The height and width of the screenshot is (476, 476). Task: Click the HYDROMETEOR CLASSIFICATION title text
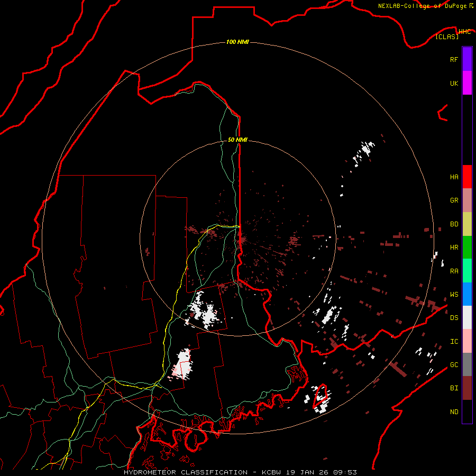pyautogui.click(x=186, y=472)
